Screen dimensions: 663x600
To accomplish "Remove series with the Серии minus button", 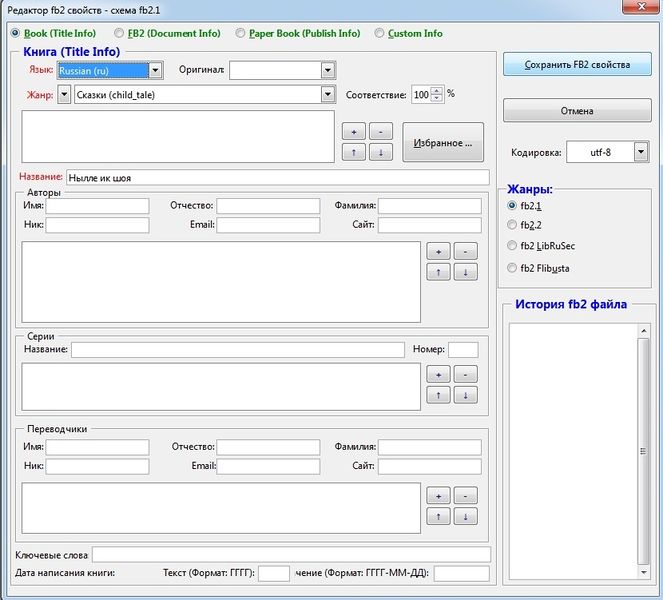I will coord(466,374).
